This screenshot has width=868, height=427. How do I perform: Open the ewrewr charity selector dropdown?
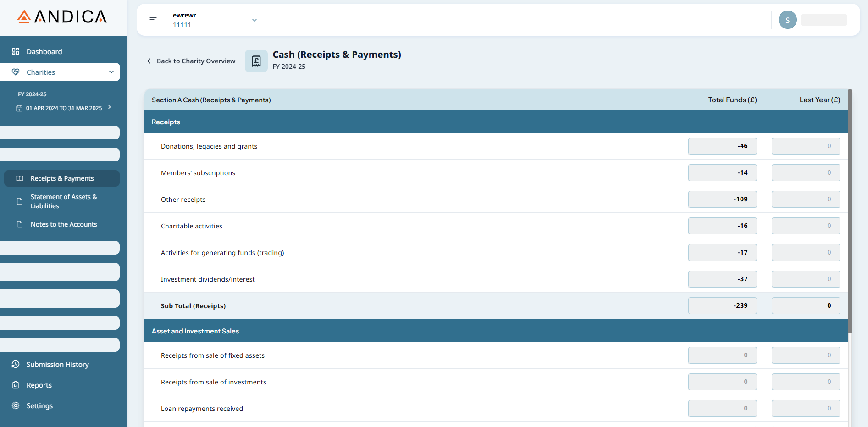(254, 20)
